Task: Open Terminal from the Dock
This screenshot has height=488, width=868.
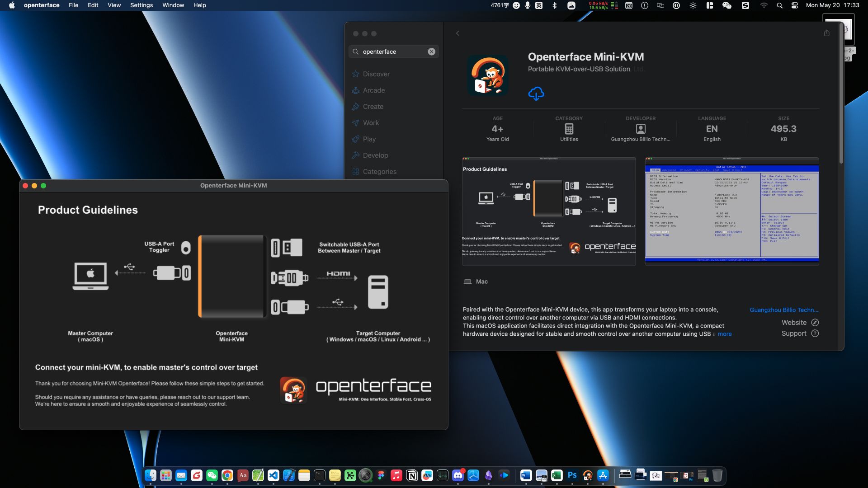Action: [320, 475]
